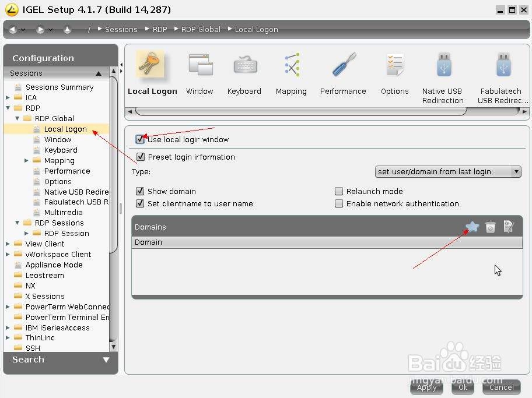
Task: Collapse the Sessions section header
Action: coord(99,73)
